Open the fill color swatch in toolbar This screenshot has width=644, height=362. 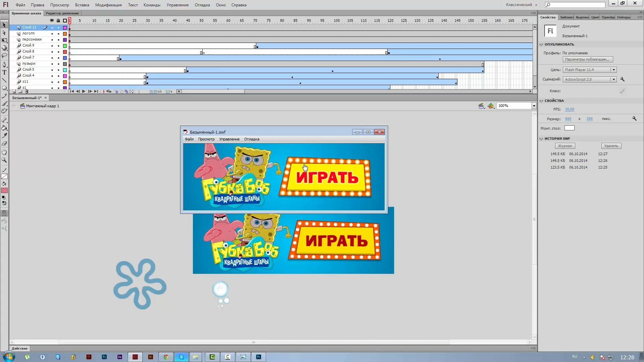click(4, 190)
